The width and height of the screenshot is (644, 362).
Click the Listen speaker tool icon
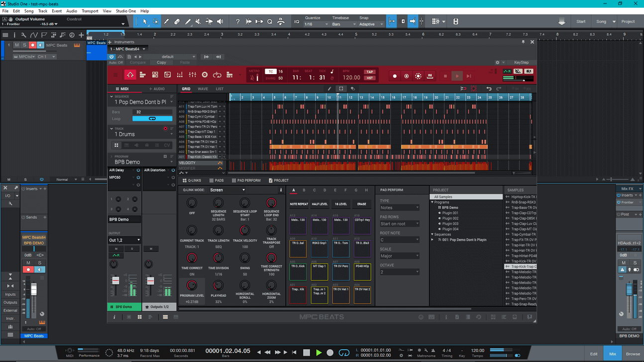point(220,22)
